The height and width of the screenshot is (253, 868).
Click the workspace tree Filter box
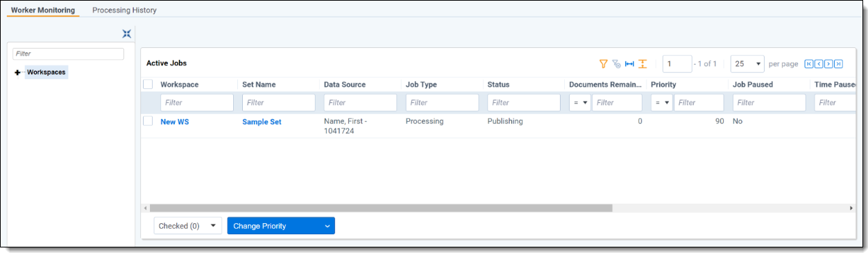[68, 54]
